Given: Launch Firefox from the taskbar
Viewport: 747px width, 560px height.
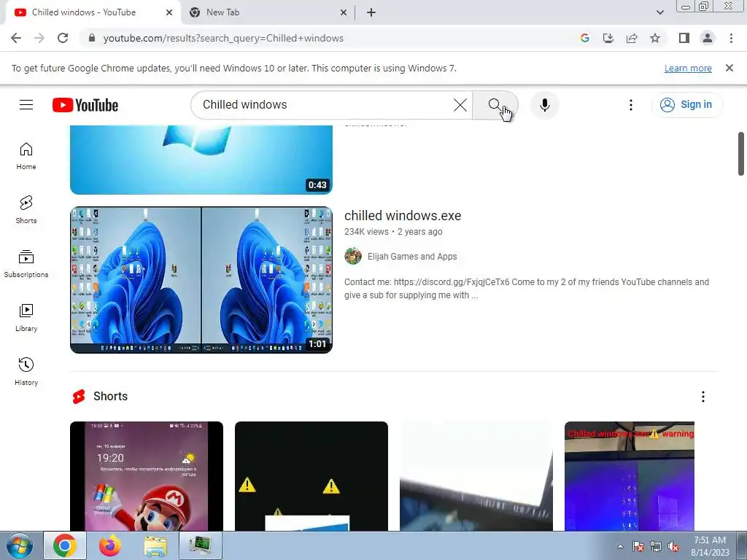Looking at the screenshot, I should [x=109, y=545].
